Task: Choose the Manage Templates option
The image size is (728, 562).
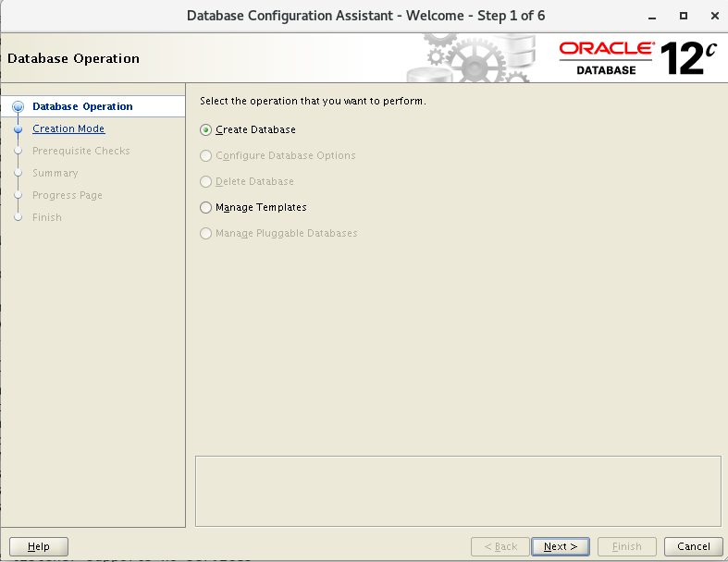Action: click(x=206, y=207)
